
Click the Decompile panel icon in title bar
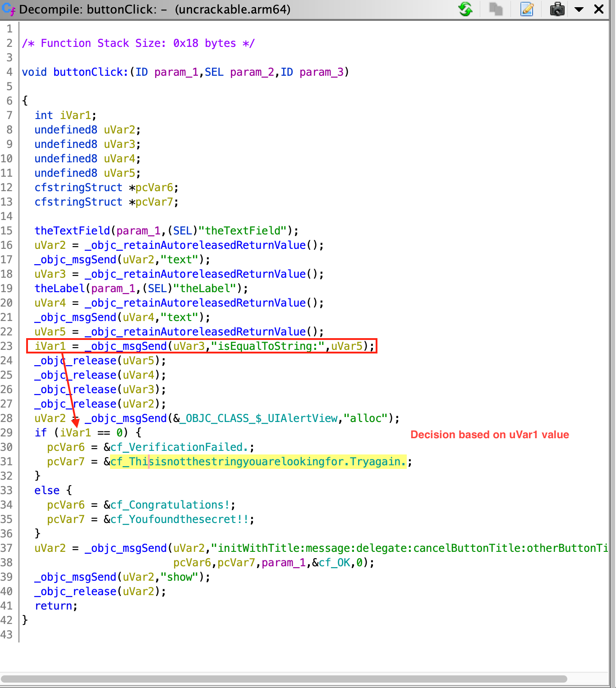coord(8,9)
